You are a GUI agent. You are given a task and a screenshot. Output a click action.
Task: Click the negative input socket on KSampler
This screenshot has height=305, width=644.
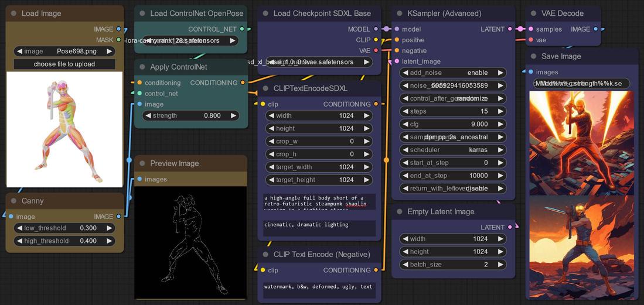point(397,50)
